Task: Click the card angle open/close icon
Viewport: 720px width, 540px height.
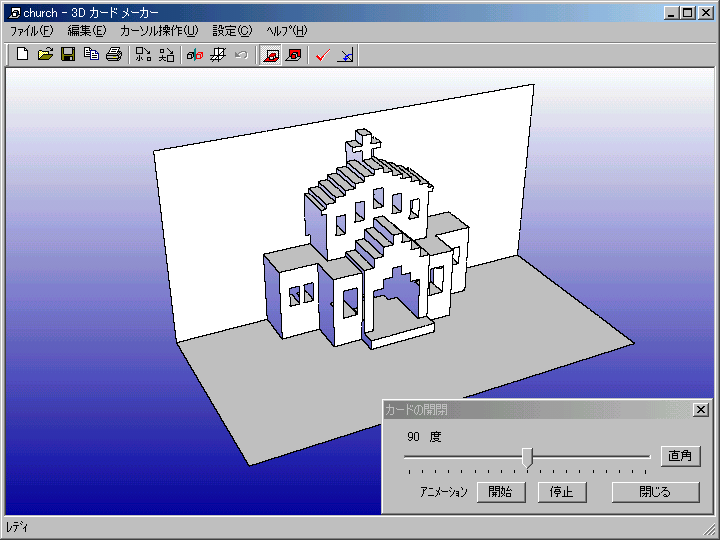Action: [x=346, y=55]
